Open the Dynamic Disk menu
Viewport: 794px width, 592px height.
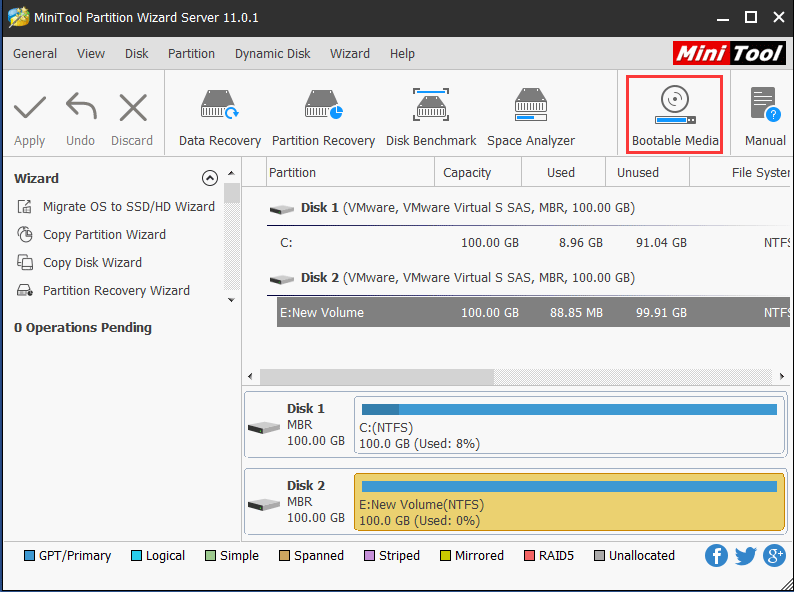(272, 54)
